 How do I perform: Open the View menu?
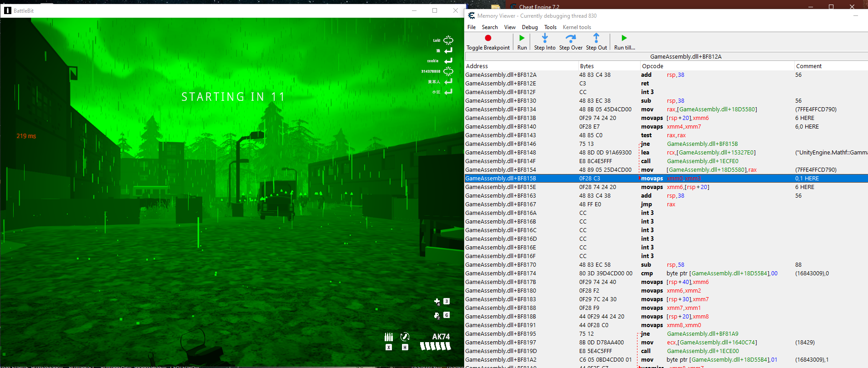coord(510,27)
